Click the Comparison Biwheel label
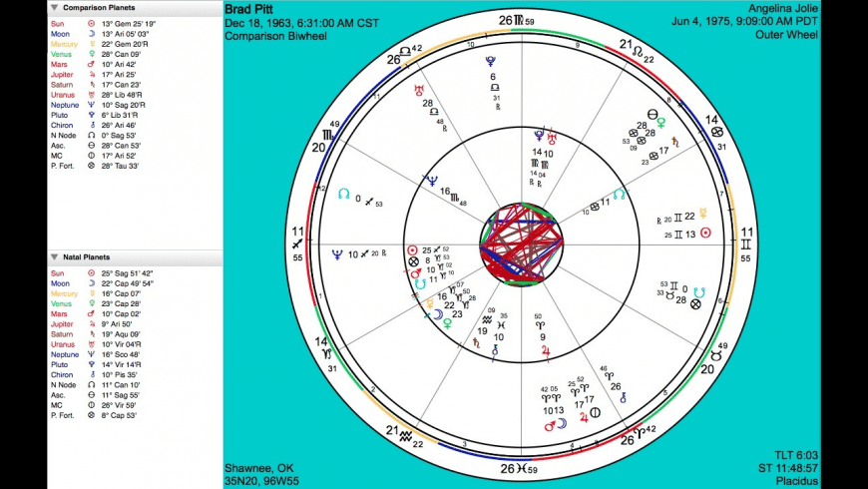868x489 pixels. point(275,36)
